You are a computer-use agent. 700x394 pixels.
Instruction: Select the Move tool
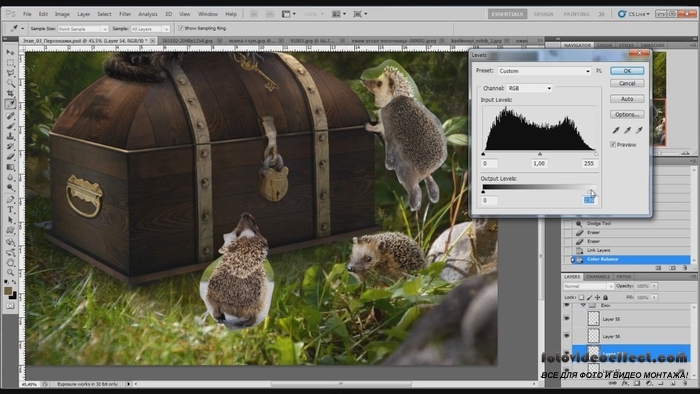pos(10,53)
